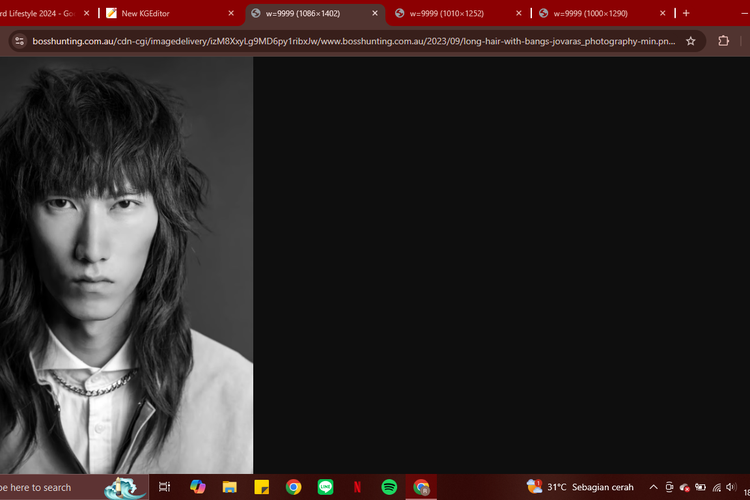Open File Explorer from the taskbar
750x500 pixels.
coord(229,487)
